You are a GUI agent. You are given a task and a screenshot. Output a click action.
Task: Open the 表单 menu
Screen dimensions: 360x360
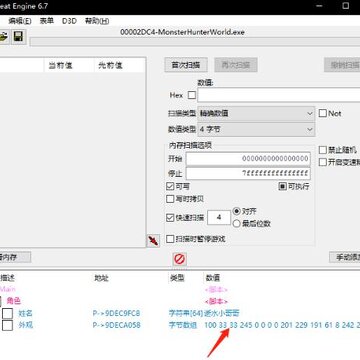(x=47, y=21)
